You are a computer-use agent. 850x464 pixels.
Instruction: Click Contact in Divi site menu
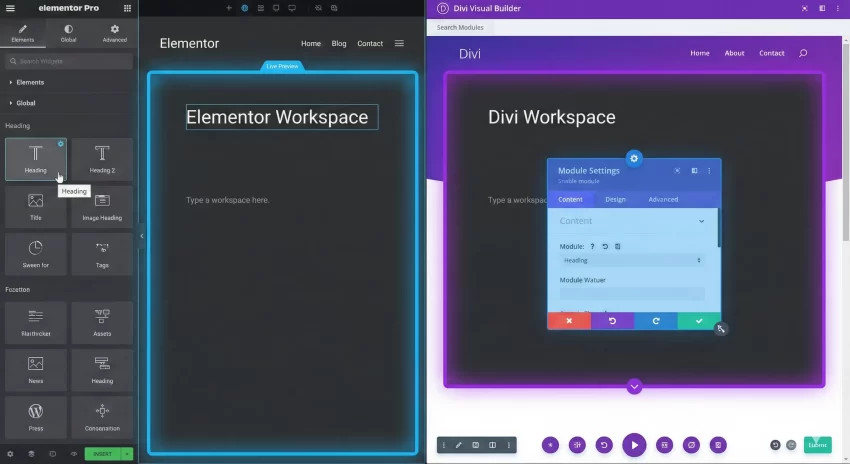point(771,53)
